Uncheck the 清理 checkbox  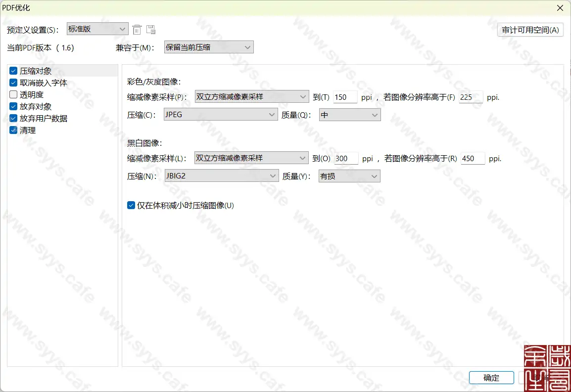click(x=13, y=130)
